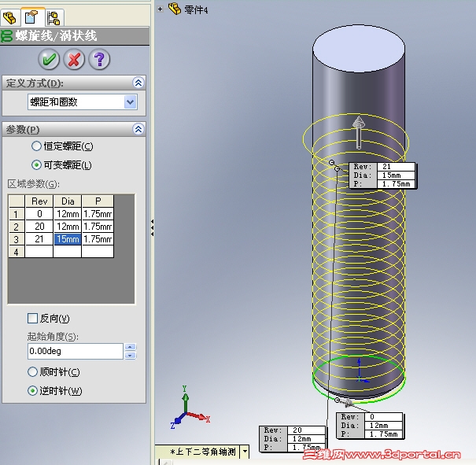
Task: Click Rev 20 value in viewport callout
Action: click(306, 430)
